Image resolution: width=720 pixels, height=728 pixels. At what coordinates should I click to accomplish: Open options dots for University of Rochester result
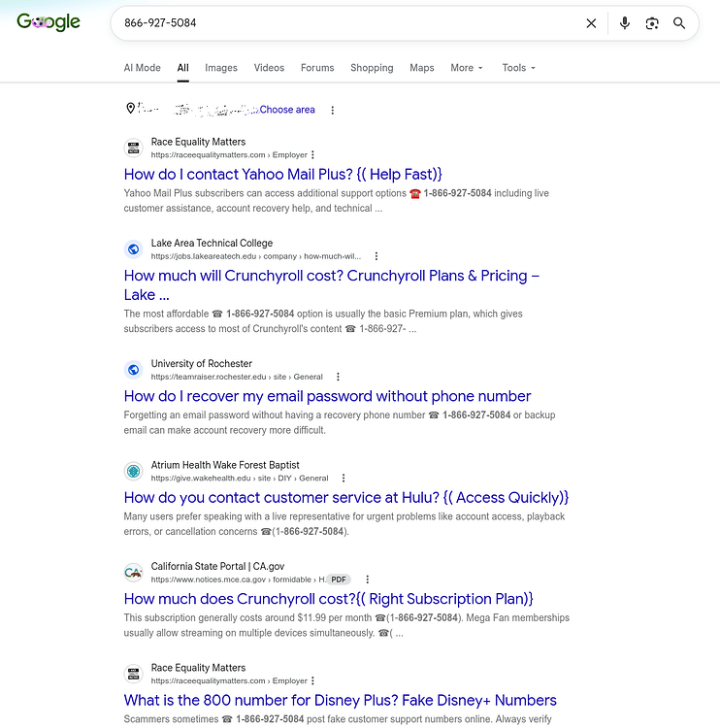coord(338,377)
